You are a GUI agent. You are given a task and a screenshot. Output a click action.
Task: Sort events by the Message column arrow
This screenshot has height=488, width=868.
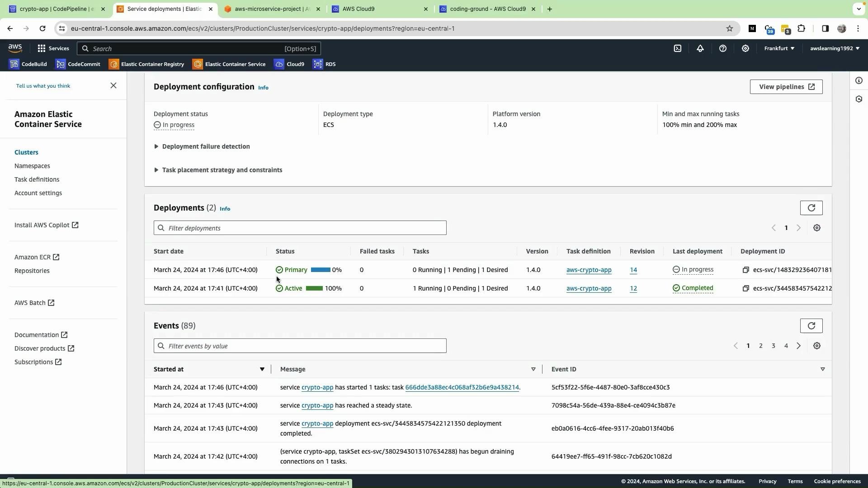pyautogui.click(x=533, y=370)
